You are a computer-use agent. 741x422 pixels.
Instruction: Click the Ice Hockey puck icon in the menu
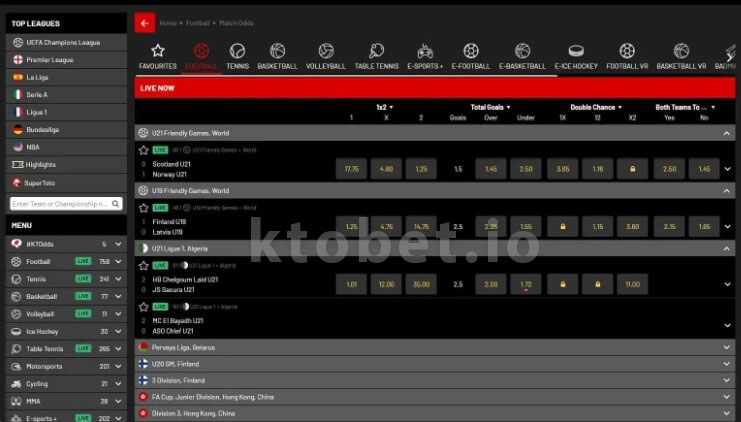pyautogui.click(x=17, y=331)
